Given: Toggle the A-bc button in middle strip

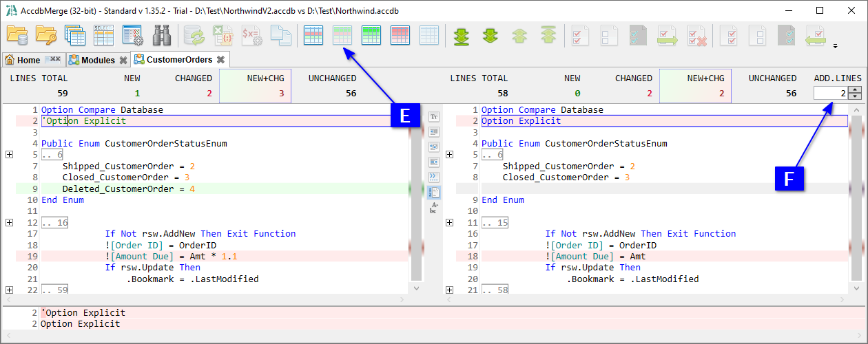Looking at the screenshot, I should (434, 207).
